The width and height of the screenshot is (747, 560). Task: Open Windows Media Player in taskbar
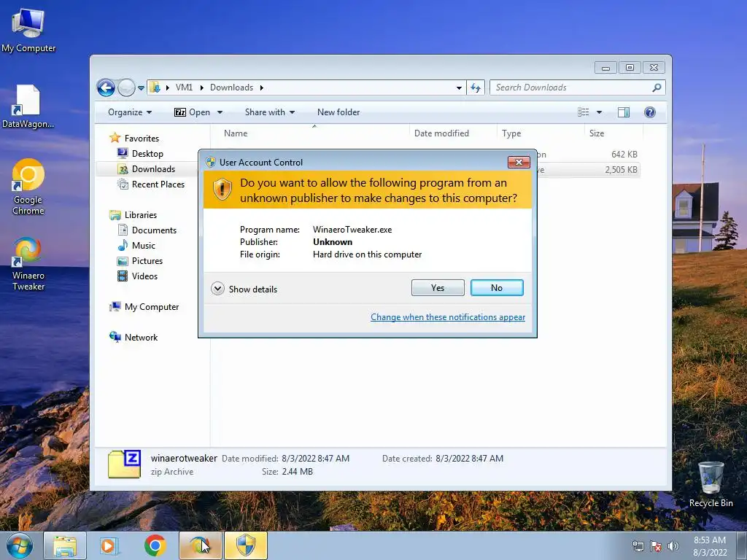click(109, 545)
